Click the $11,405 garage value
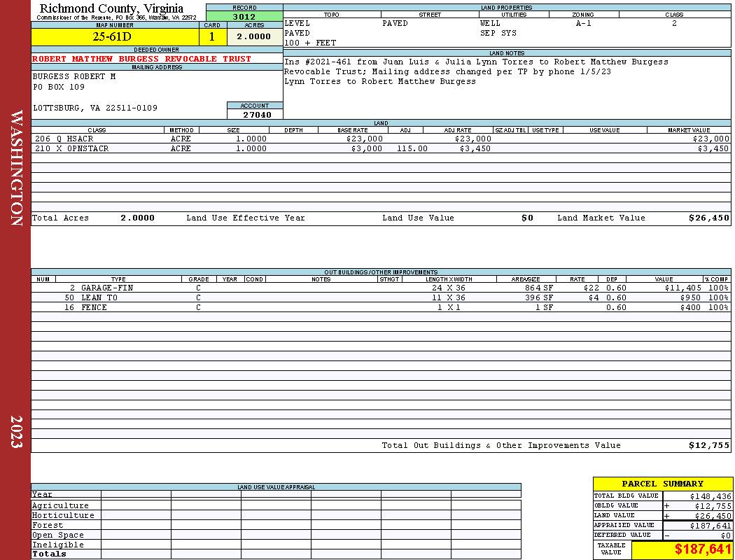 [683, 288]
